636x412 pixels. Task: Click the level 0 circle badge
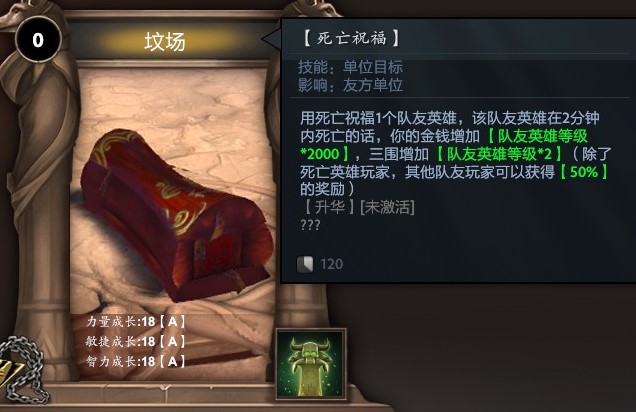click(38, 40)
